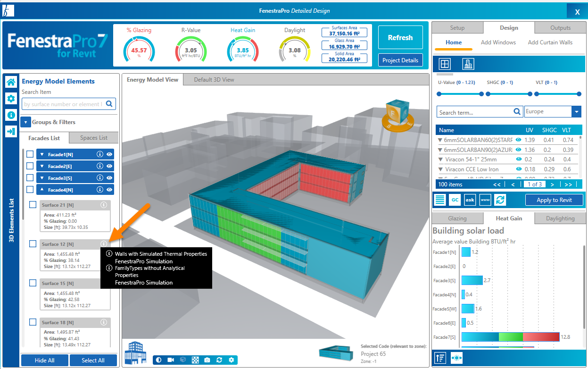Open the settings gear in left sidebar

pos(11,99)
